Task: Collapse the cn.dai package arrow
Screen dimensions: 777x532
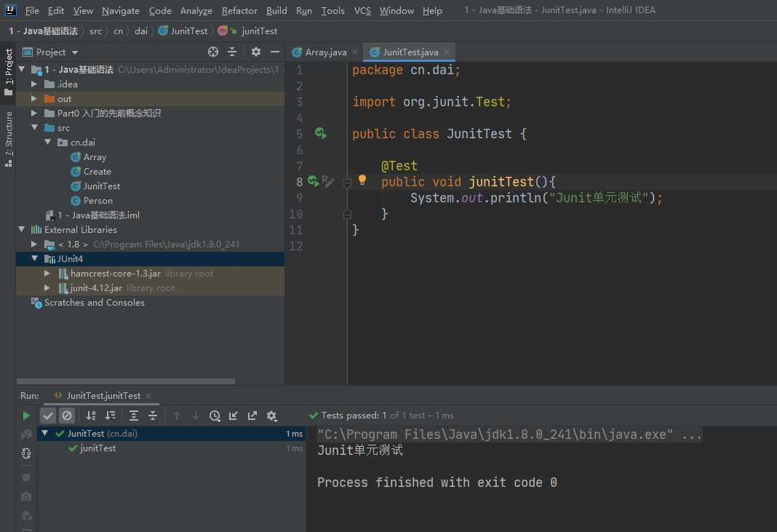Action: pos(47,142)
